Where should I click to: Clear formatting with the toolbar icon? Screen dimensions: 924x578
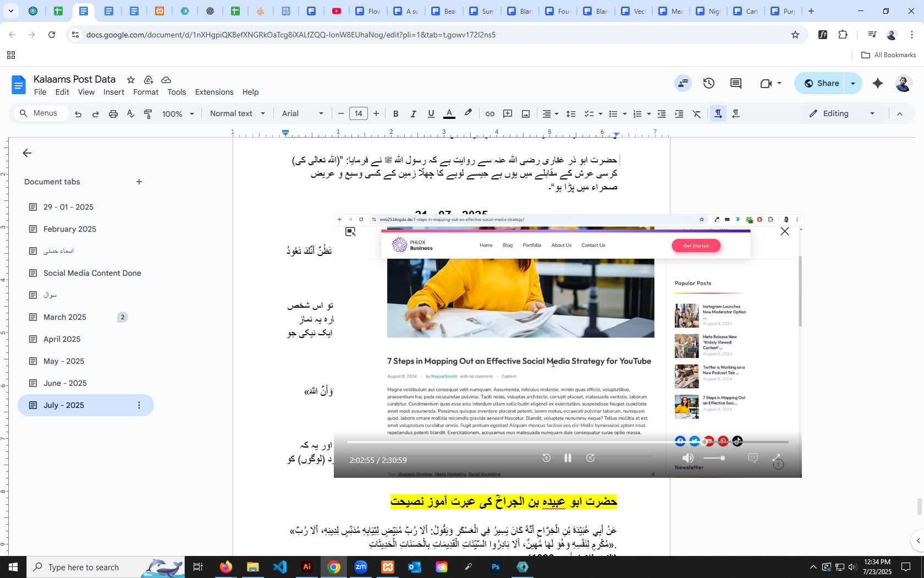[697, 114]
